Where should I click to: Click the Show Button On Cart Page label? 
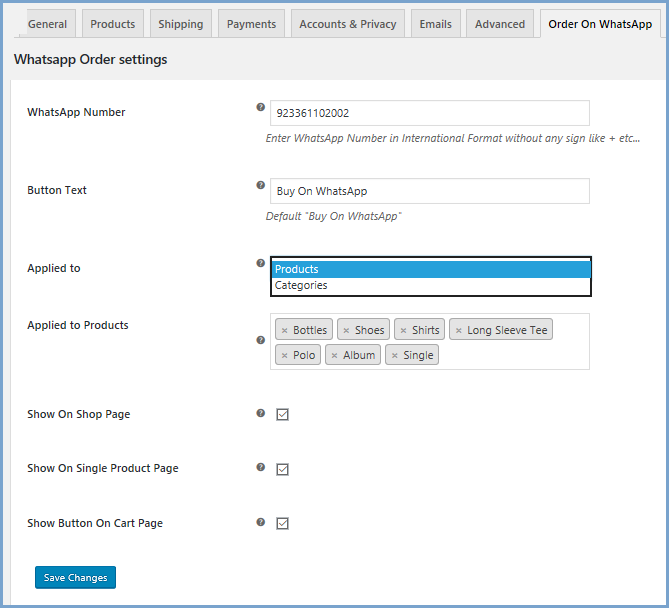tap(95, 523)
